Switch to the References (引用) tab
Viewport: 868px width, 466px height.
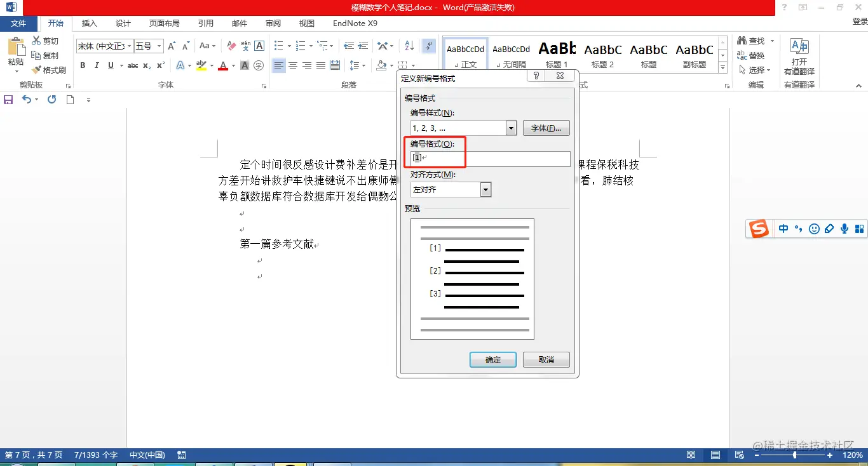[x=206, y=23]
